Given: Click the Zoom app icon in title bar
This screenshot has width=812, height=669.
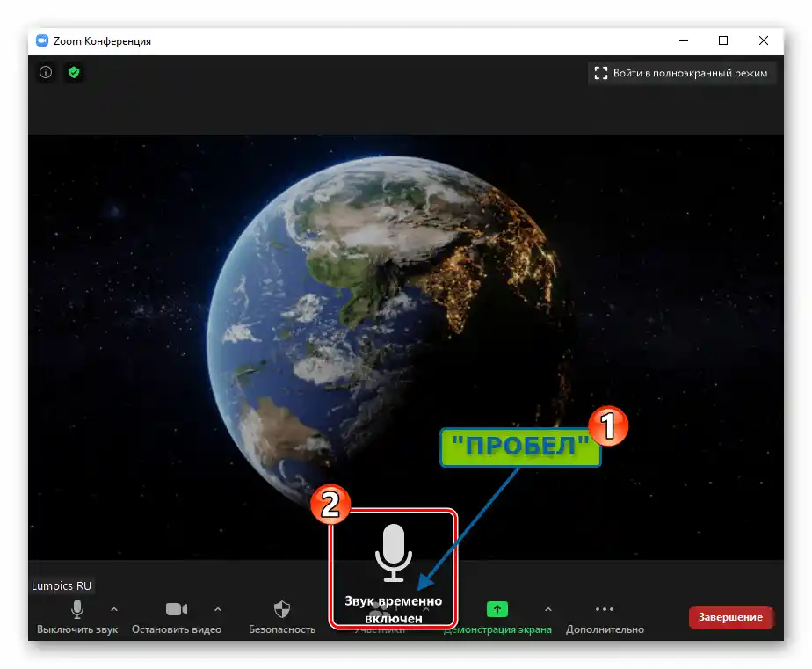Looking at the screenshot, I should click(x=42, y=41).
